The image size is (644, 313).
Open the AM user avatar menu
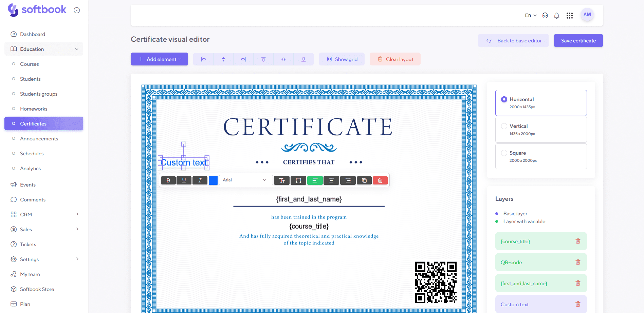pyautogui.click(x=587, y=15)
